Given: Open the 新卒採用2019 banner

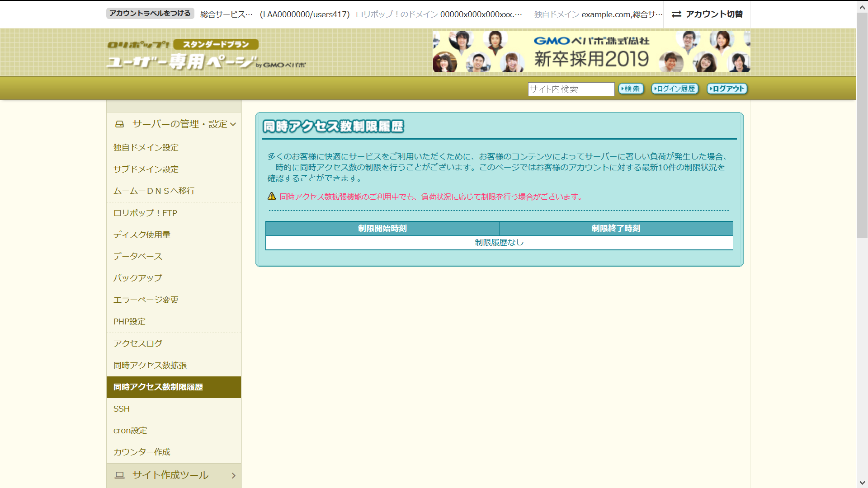Looking at the screenshot, I should click(x=591, y=52).
